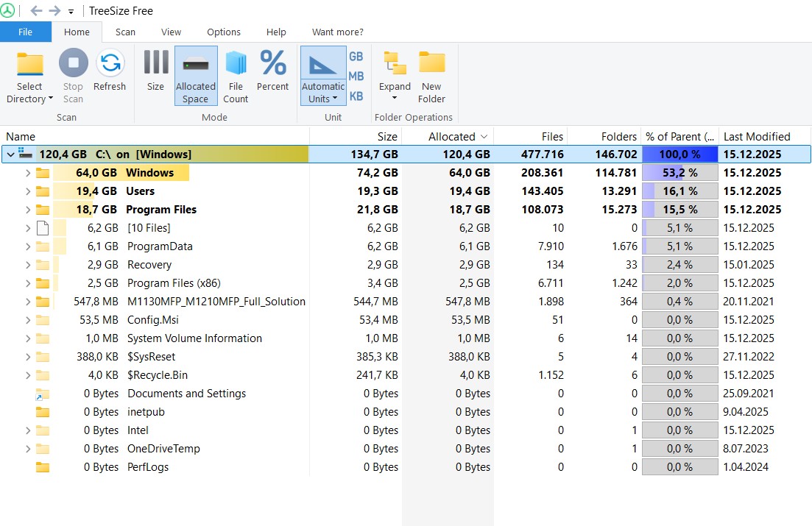Sort by the Allocated column header
This screenshot has width=812, height=526.
pyautogui.click(x=448, y=137)
